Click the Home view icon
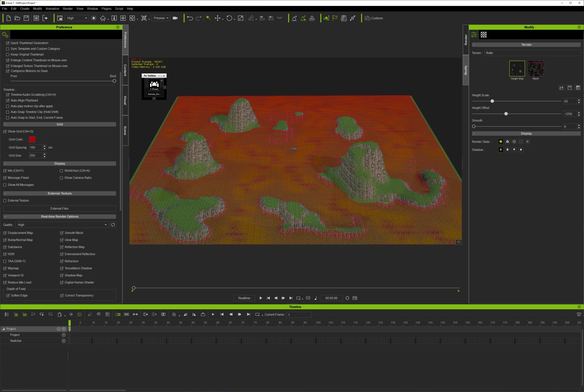584x392 pixels. 103,18
